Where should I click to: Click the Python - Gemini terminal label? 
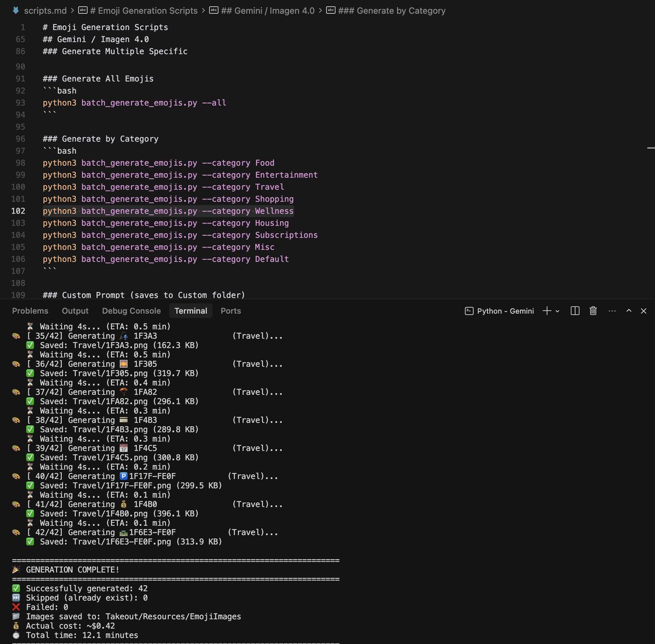[x=505, y=311]
